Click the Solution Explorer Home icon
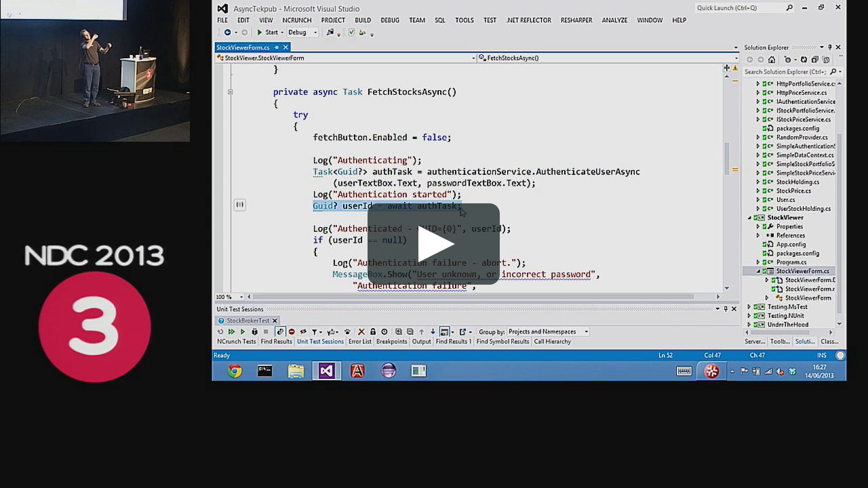This screenshot has height=488, width=868. (772, 60)
